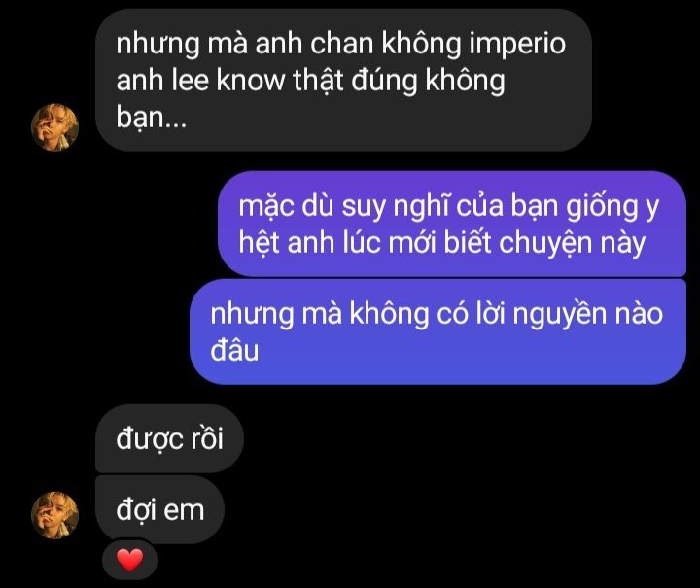This screenshot has height=588, width=700.
Task: Tap the blue bubble "nhưng mà không có lời nguyền"
Action: point(437,331)
